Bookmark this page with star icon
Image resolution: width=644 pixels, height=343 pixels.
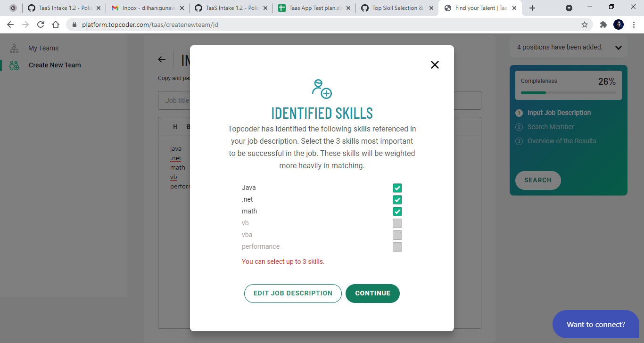585,24
